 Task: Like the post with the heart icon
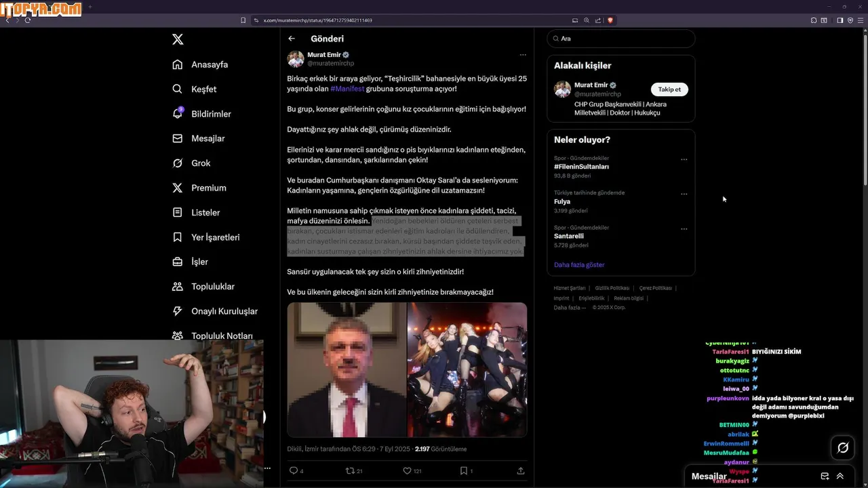408,470
